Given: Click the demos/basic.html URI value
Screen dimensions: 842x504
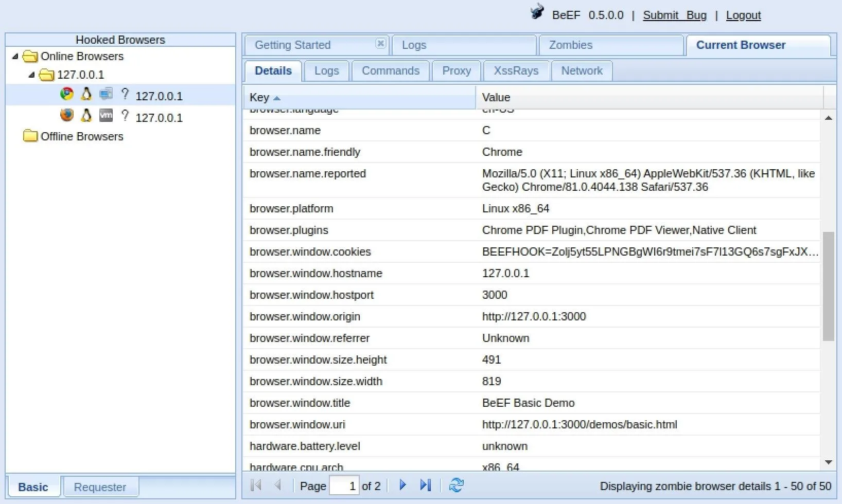Looking at the screenshot, I should [x=580, y=425].
